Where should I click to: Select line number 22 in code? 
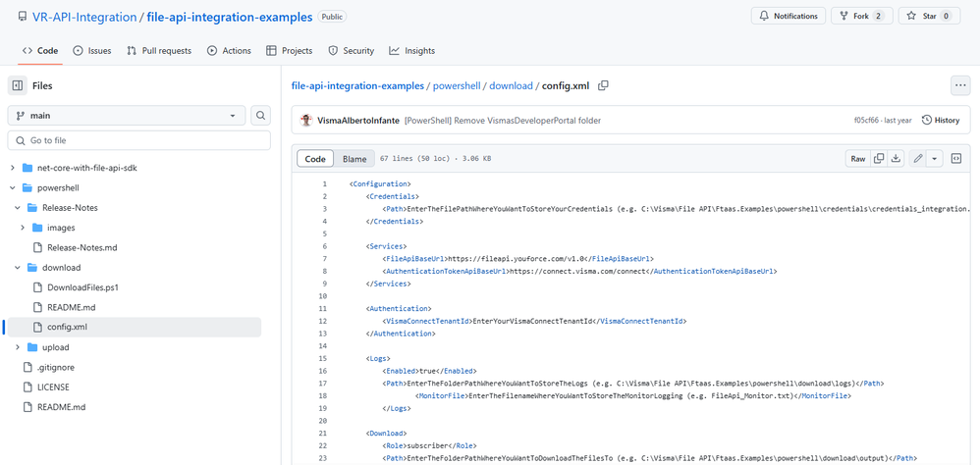coord(323,445)
